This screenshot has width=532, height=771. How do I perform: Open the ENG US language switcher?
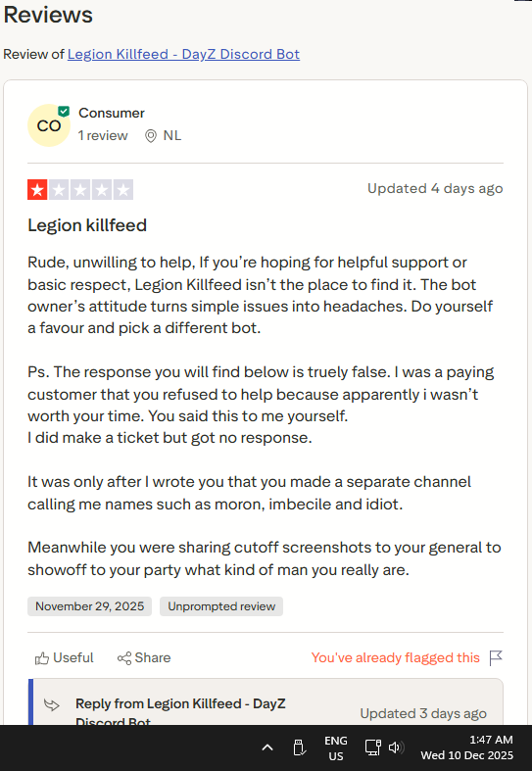point(336,747)
